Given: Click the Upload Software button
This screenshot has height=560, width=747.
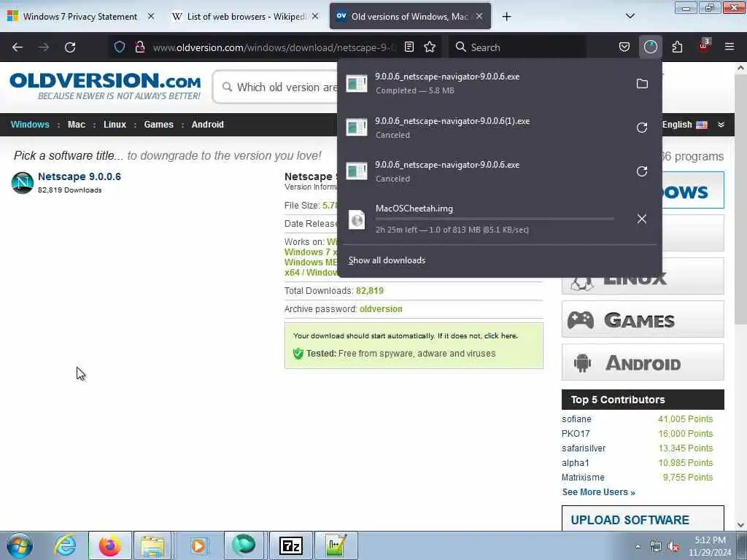Looking at the screenshot, I should click(643, 518).
